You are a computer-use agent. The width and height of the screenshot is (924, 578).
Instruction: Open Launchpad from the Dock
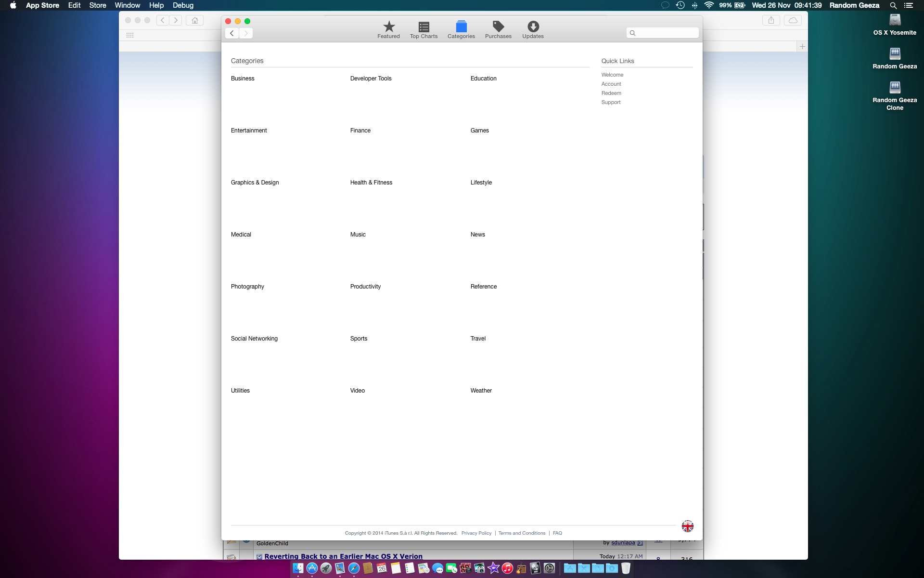(x=326, y=568)
